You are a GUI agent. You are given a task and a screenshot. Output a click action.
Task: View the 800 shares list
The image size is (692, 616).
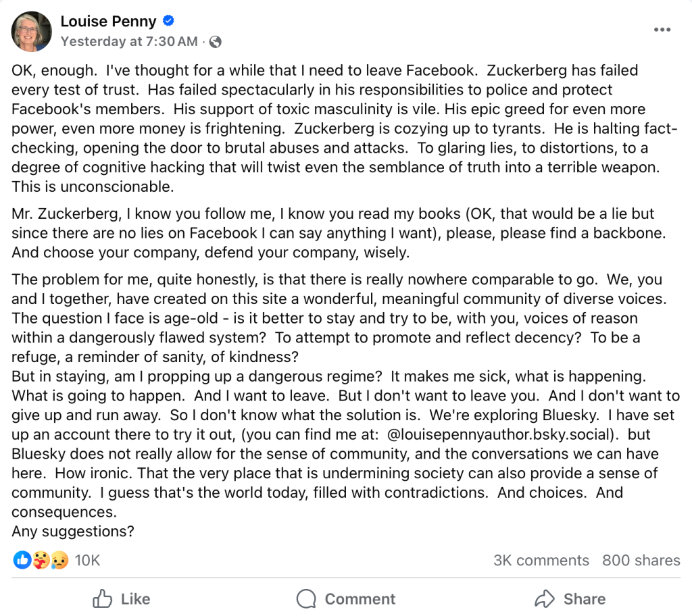(x=641, y=561)
